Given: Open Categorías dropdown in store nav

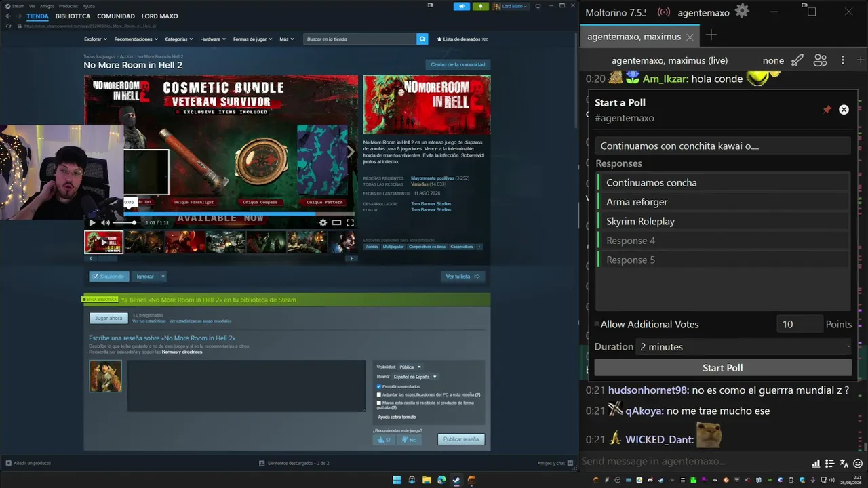Looking at the screenshot, I should tap(179, 39).
